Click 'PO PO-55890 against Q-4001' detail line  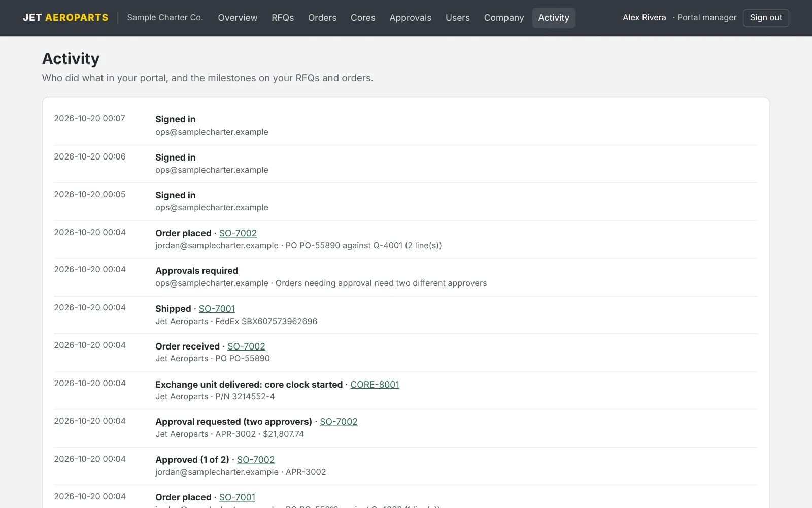coord(364,246)
